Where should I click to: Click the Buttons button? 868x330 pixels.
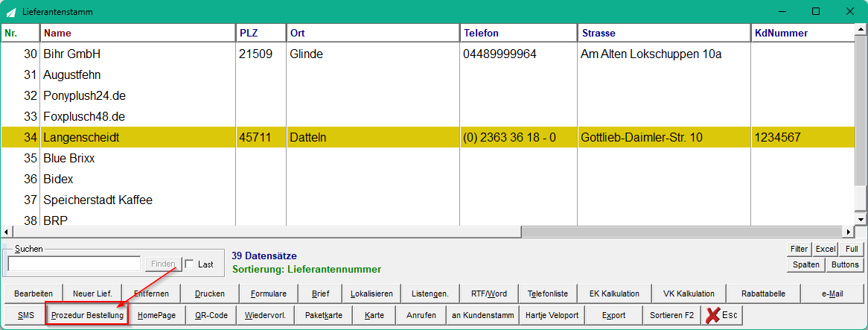click(846, 264)
